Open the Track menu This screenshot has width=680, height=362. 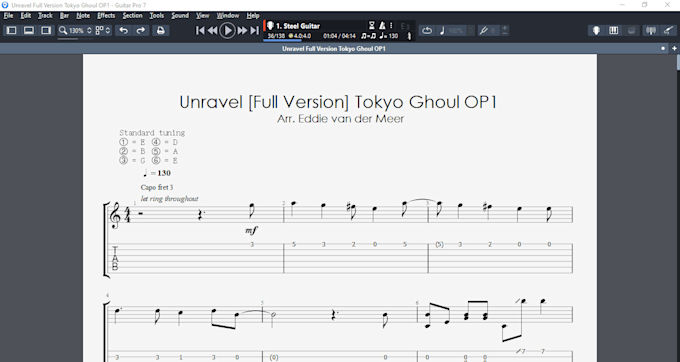(x=45, y=16)
